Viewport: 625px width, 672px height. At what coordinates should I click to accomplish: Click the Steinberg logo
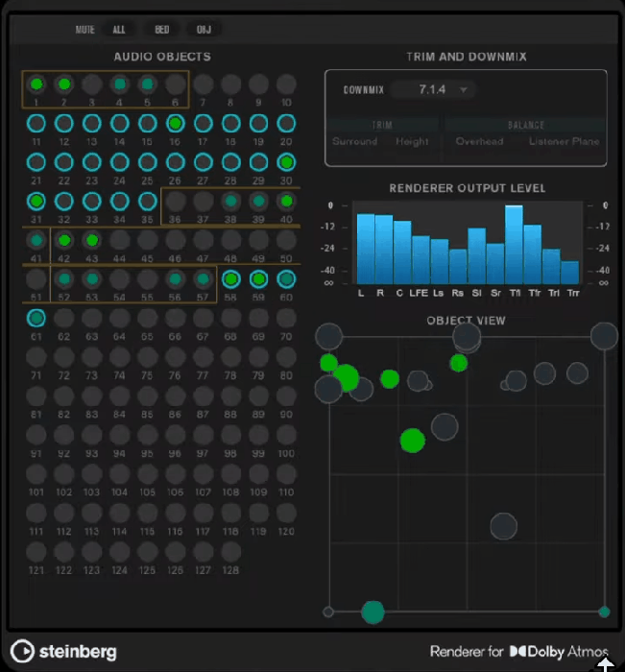pos(65,651)
